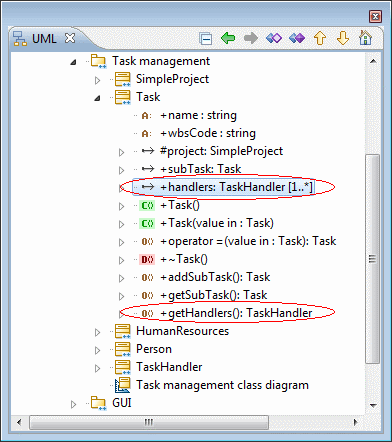Click the yellow Down arrow icon
The width and height of the screenshot is (392, 442).
pos(343,38)
